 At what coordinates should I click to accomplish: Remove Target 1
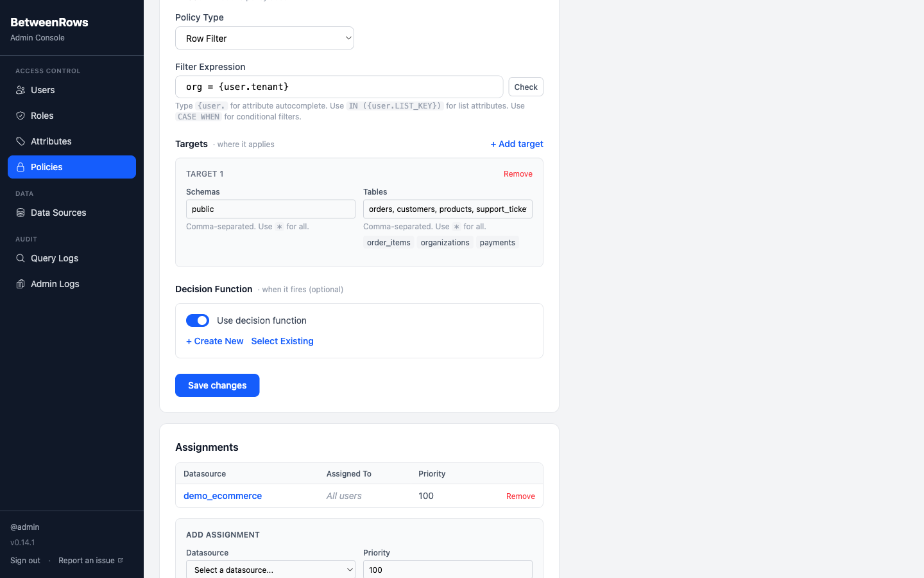518,173
